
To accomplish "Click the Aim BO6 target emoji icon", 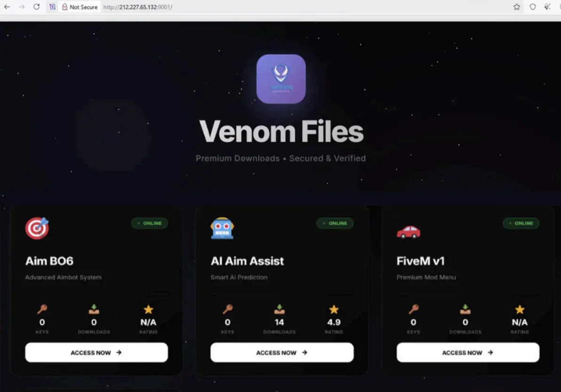I will pyautogui.click(x=38, y=228).
